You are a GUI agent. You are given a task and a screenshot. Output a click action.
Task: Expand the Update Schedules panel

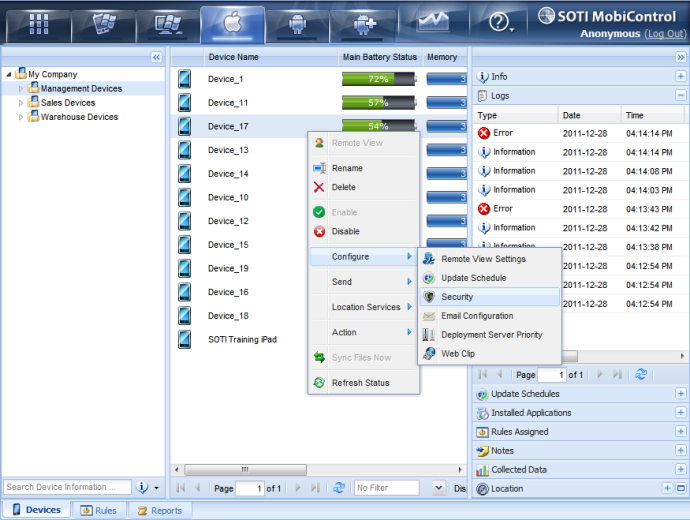tap(680, 394)
